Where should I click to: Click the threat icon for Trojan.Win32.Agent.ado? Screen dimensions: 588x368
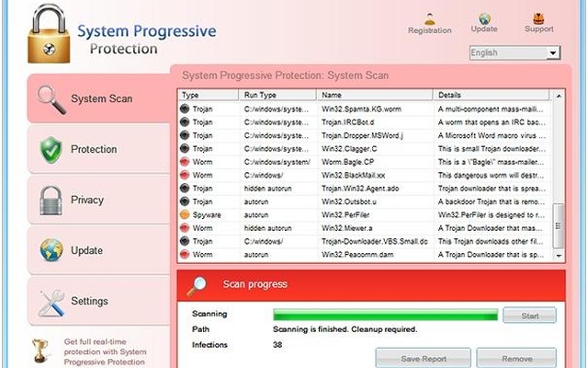(185, 188)
